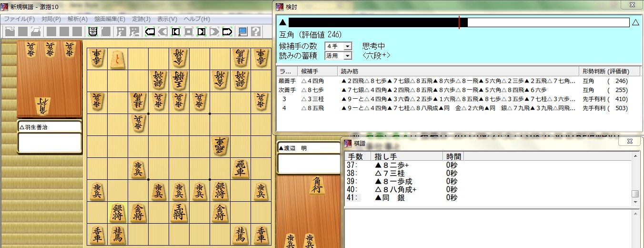Jump to first move with left arrow

(151, 32)
